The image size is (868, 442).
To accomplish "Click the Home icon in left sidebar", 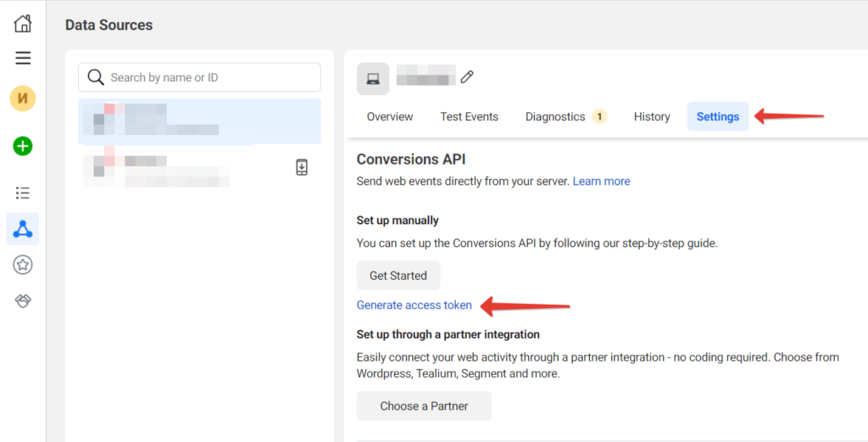I will (23, 24).
